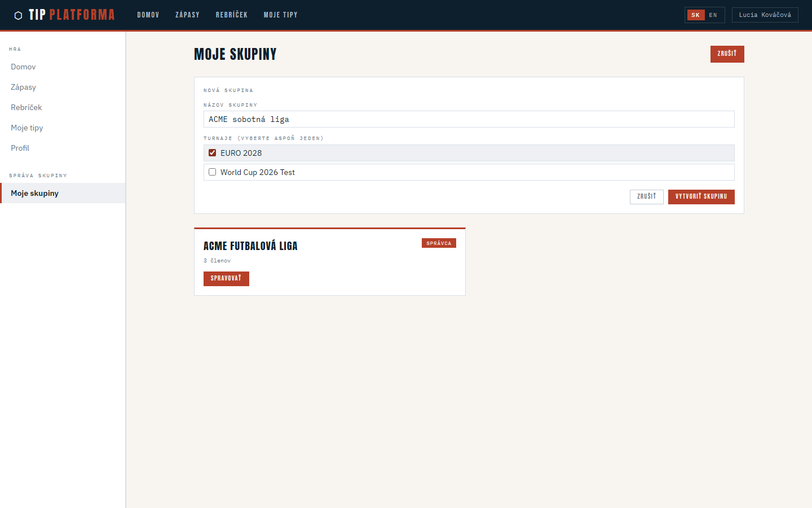Uncheck the EURO 2028 checkbox
The image size is (812, 508).
click(x=213, y=153)
